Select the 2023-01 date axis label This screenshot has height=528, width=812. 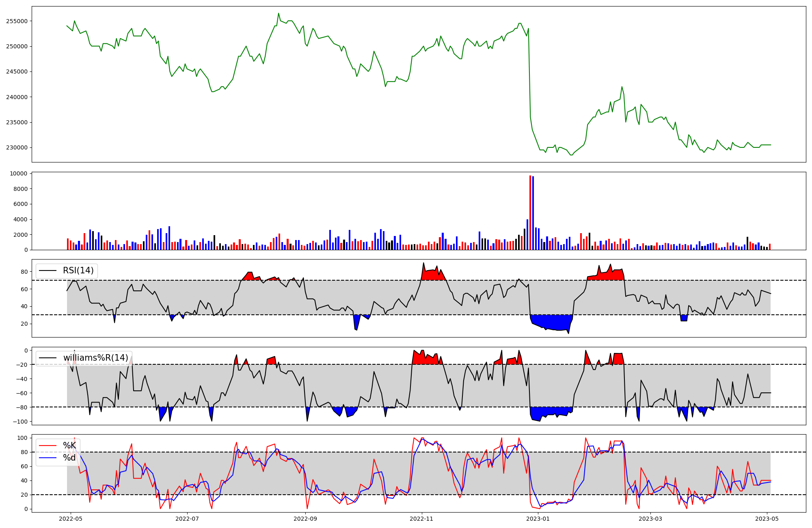coord(538,519)
